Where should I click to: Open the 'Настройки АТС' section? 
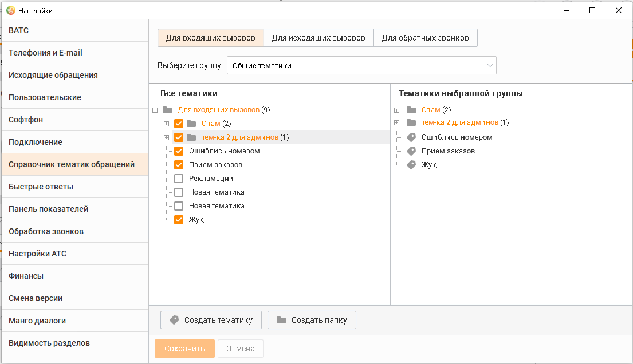pyautogui.click(x=75, y=254)
